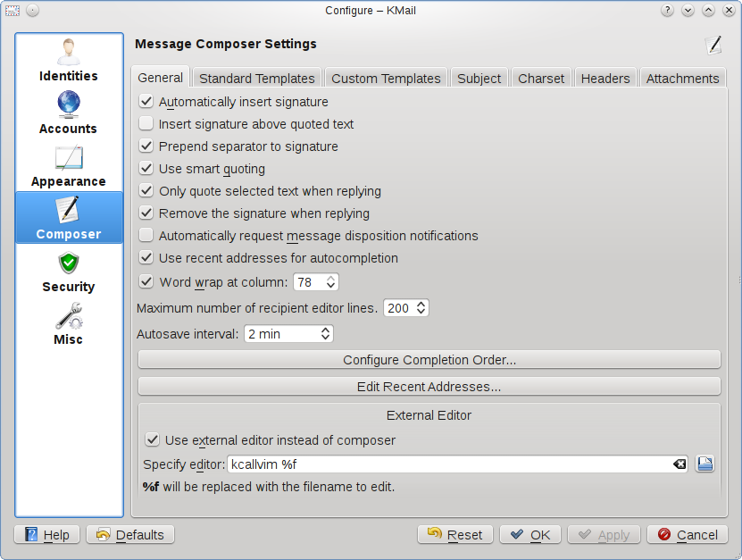742x560 pixels.
Task: Click Configure Completion Order button
Action: pos(429,360)
